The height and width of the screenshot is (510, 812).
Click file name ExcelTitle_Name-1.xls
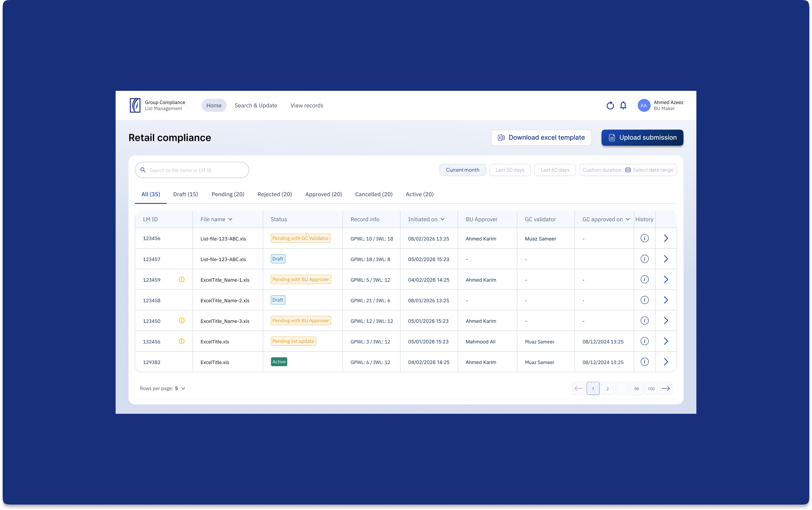click(x=225, y=280)
